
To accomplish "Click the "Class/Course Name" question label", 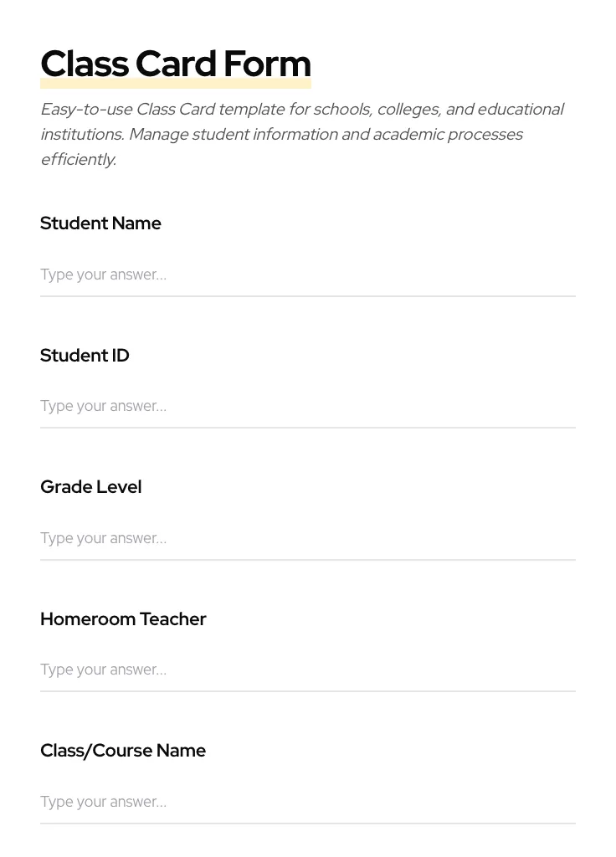I will coord(123,751).
